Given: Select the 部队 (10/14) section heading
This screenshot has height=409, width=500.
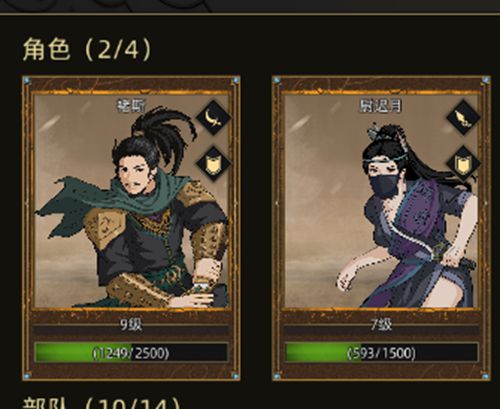Looking at the screenshot, I should (102, 404).
